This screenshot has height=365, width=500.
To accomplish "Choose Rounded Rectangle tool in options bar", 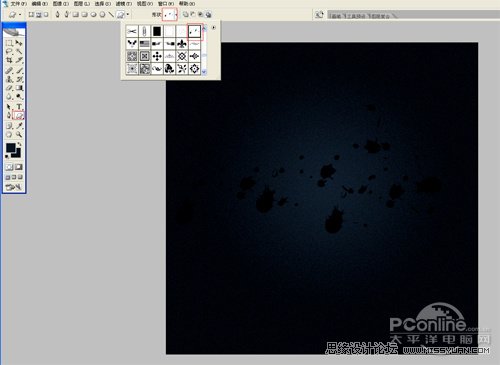I will tap(85, 14).
